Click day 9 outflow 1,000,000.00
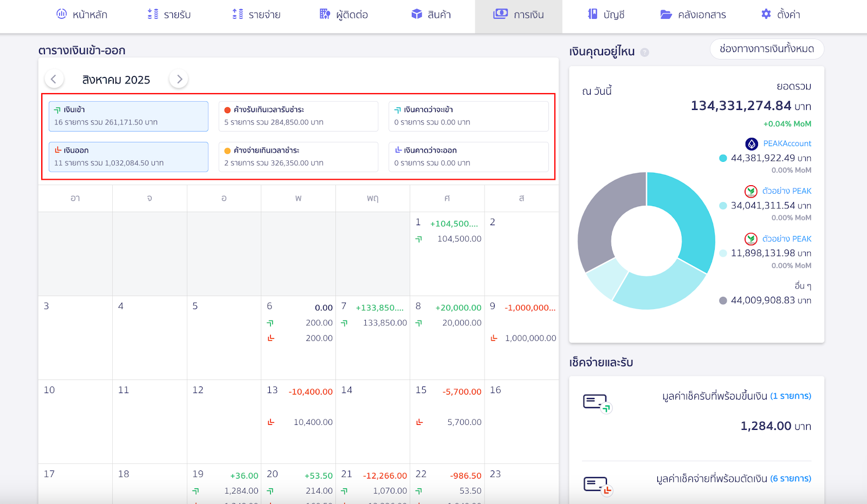The image size is (867, 504). tap(530, 338)
